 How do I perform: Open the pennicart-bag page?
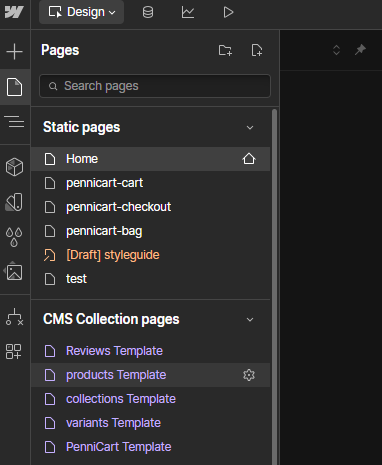tap(151, 231)
